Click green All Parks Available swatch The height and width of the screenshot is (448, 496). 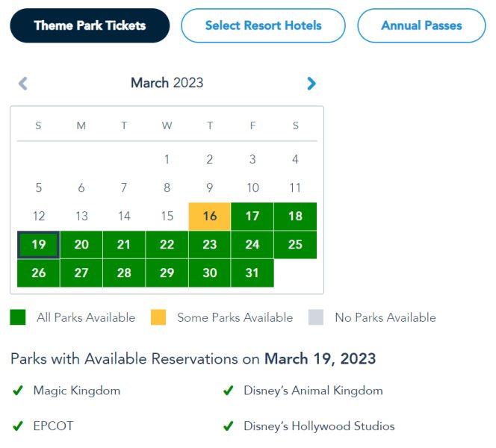tap(18, 317)
